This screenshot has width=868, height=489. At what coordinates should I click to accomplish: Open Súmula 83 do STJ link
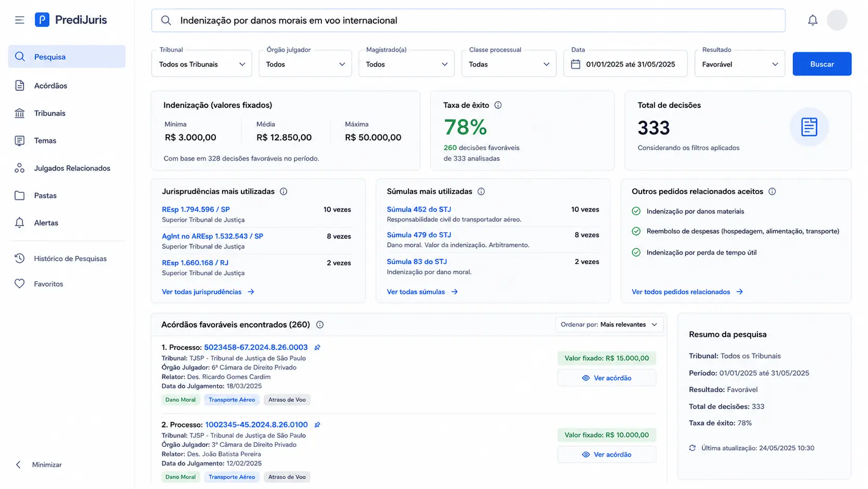[x=417, y=262]
